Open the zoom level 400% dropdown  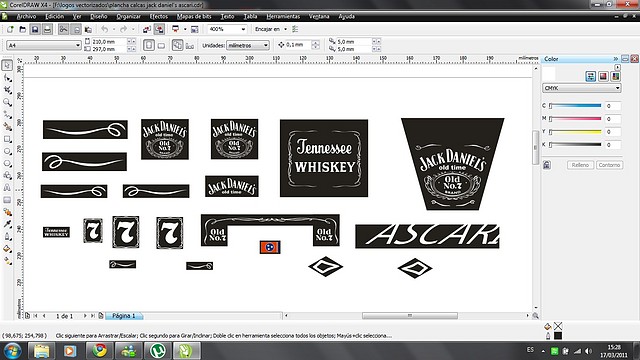[x=243, y=29]
